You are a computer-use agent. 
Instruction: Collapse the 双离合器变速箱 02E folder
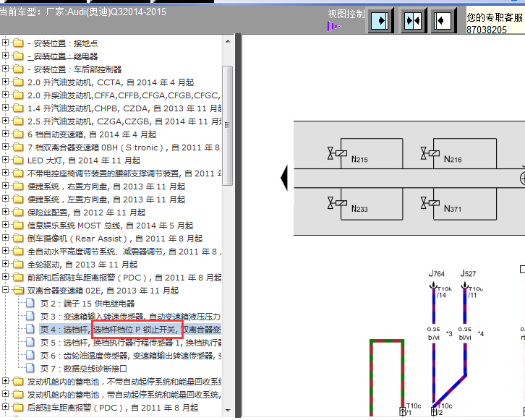6,291
